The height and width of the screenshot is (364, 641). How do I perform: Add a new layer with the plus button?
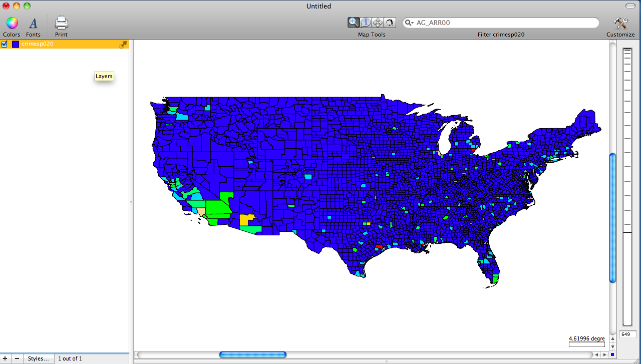5,358
